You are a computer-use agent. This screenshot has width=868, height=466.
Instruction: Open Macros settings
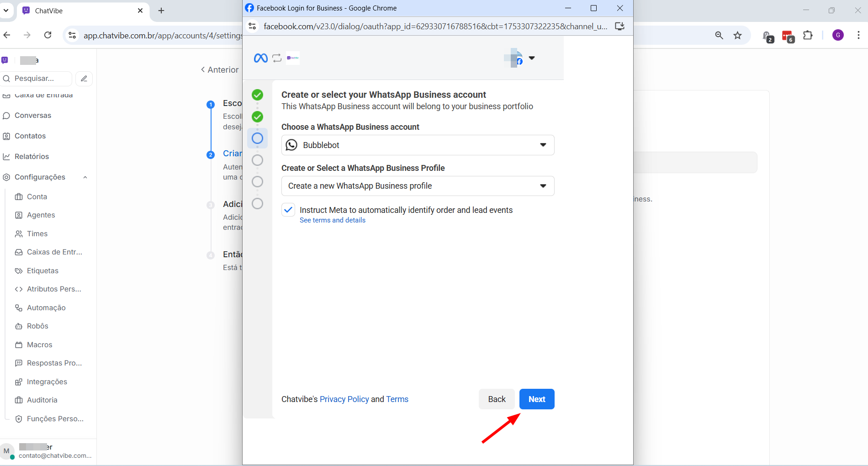pyautogui.click(x=39, y=345)
